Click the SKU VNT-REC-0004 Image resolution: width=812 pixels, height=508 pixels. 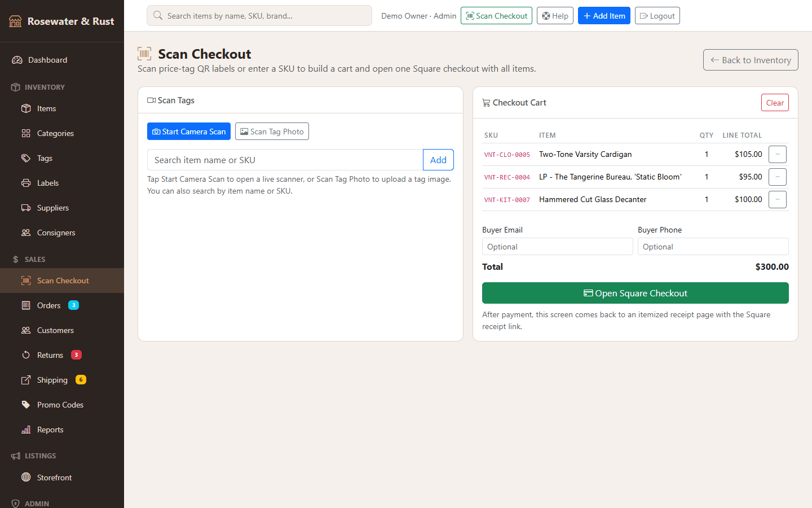click(507, 177)
